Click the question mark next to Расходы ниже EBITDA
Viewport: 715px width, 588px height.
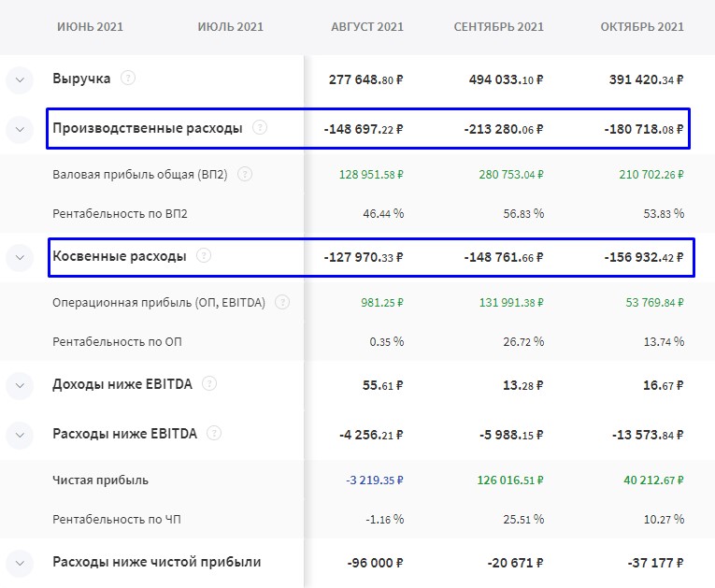(214, 433)
